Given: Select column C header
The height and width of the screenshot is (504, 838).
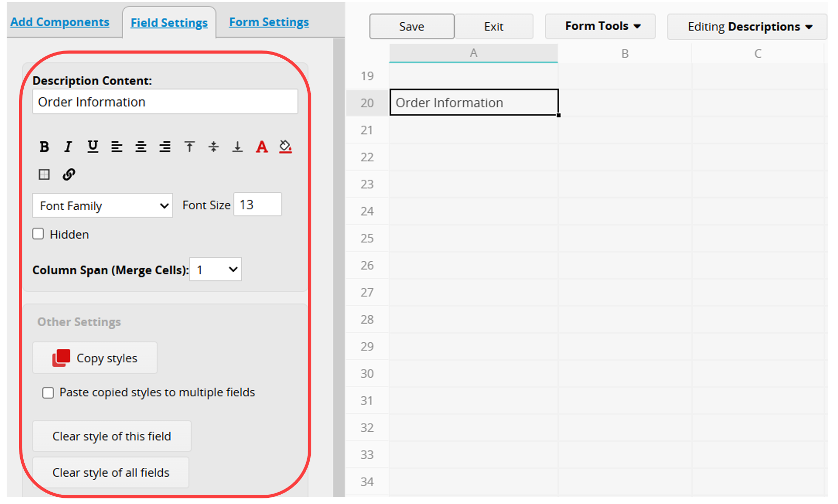Looking at the screenshot, I should pos(758,54).
